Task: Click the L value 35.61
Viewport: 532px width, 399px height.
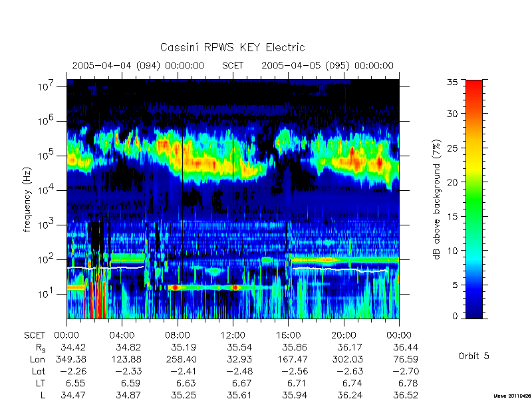Action: coord(239,395)
